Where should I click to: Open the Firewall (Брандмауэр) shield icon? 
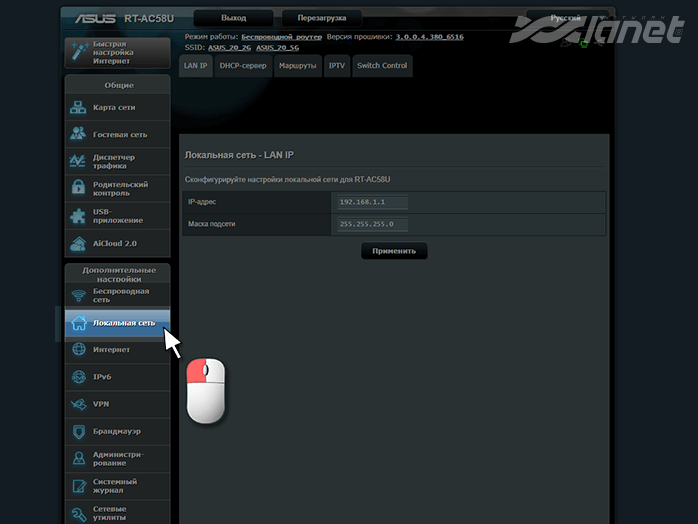click(x=79, y=431)
